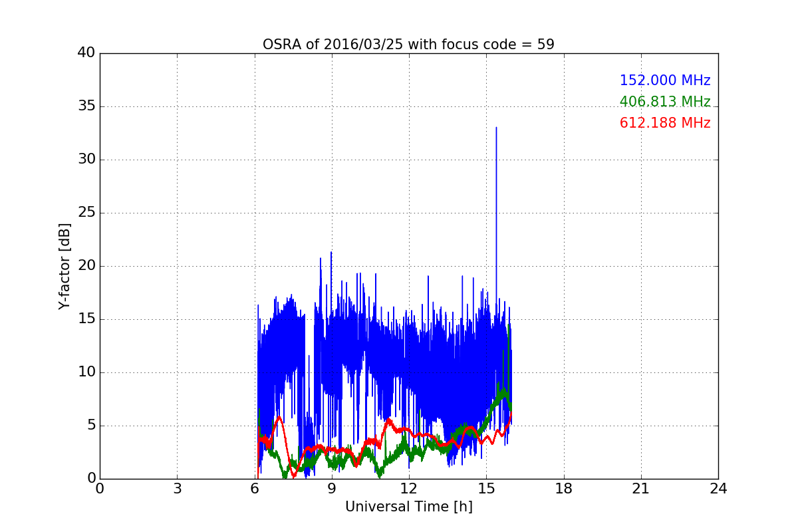Click the Universal Time [h] axis label
The image size is (798, 532).
409,507
